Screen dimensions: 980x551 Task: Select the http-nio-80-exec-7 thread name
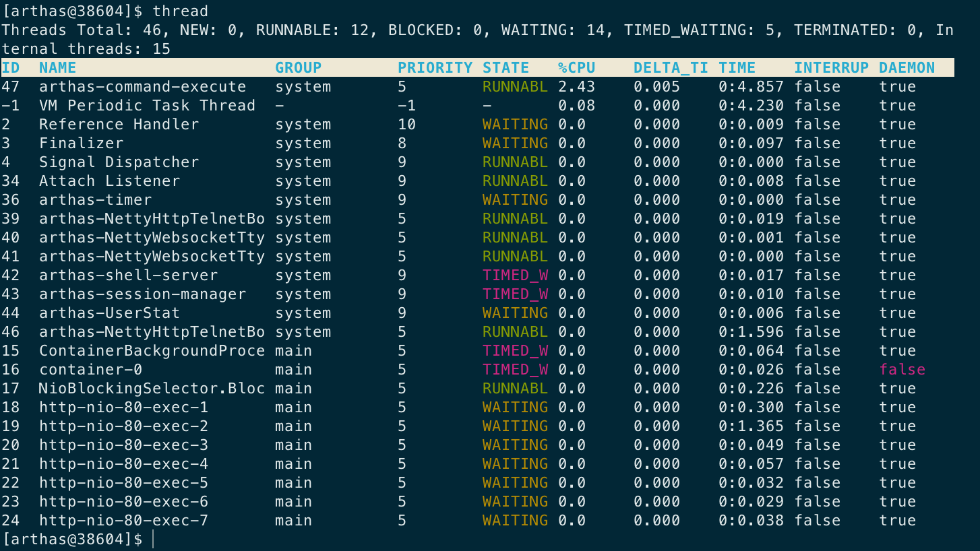(x=124, y=521)
